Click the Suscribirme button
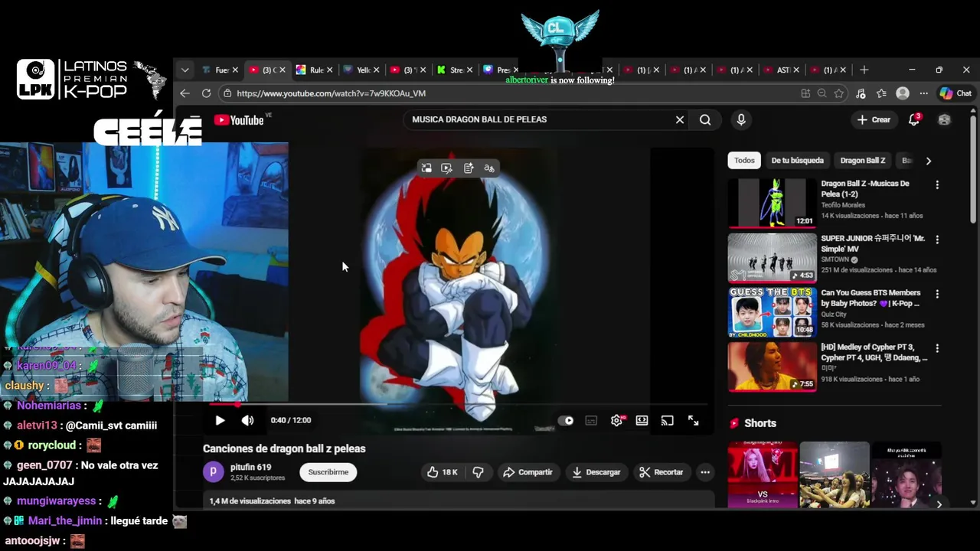 tap(328, 472)
